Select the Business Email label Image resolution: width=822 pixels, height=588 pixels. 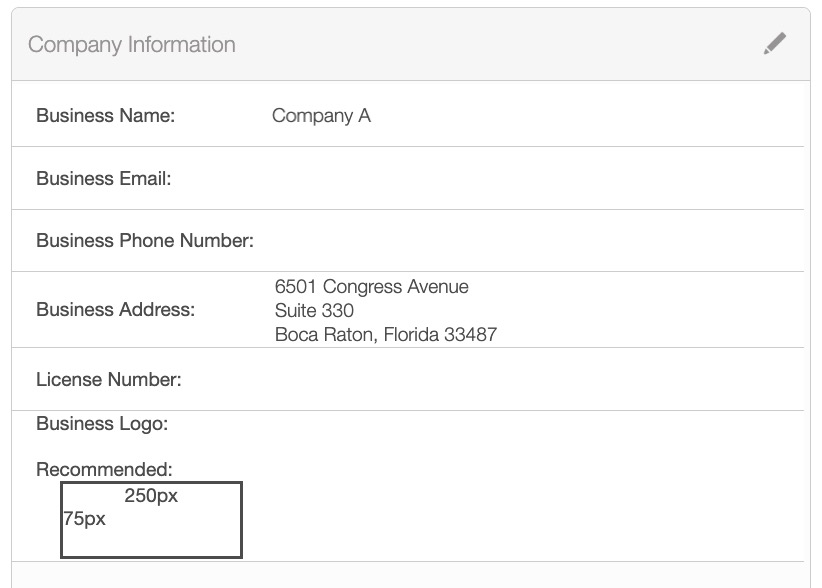(104, 179)
